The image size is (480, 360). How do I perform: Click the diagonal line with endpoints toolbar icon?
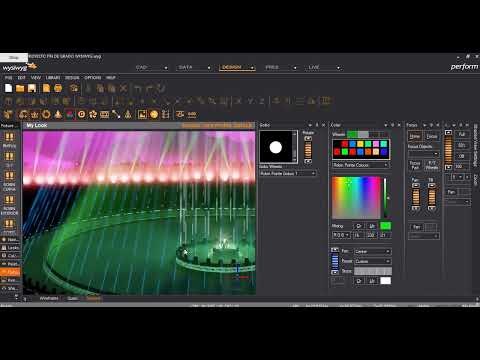click(x=116, y=115)
